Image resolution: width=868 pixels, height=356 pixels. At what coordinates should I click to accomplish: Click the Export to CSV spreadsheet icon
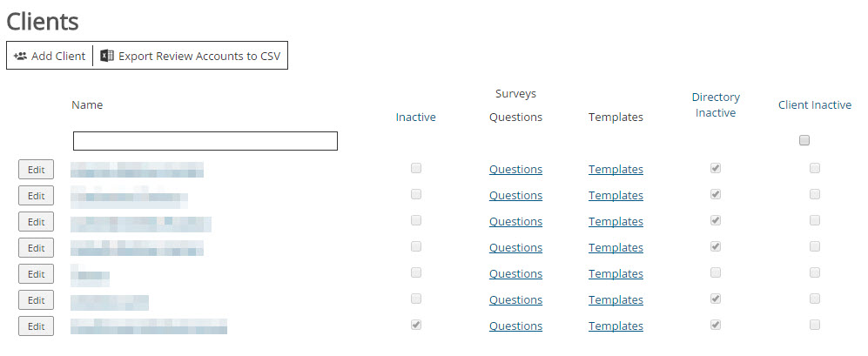[x=107, y=56]
